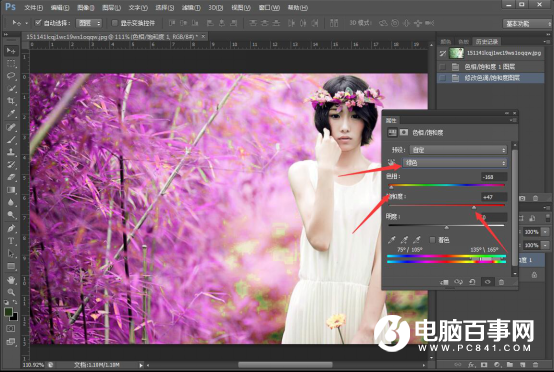The image size is (554, 372).
Task: Select the Crop tool
Action: coord(11,101)
